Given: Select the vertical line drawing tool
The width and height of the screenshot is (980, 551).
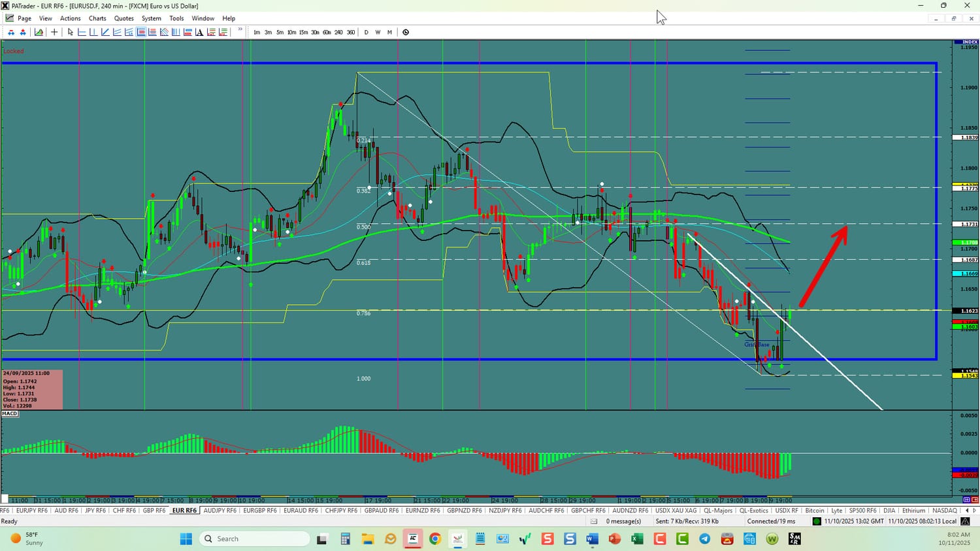Looking at the screenshot, I should click(93, 32).
